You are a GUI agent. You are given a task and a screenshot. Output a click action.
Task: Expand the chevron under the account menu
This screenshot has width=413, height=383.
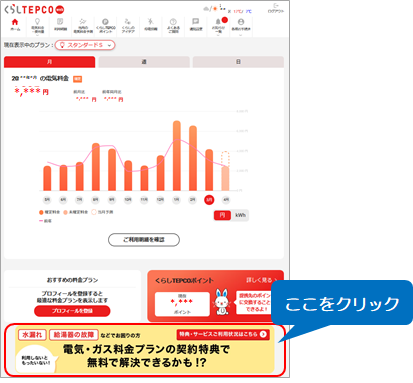click(x=241, y=34)
